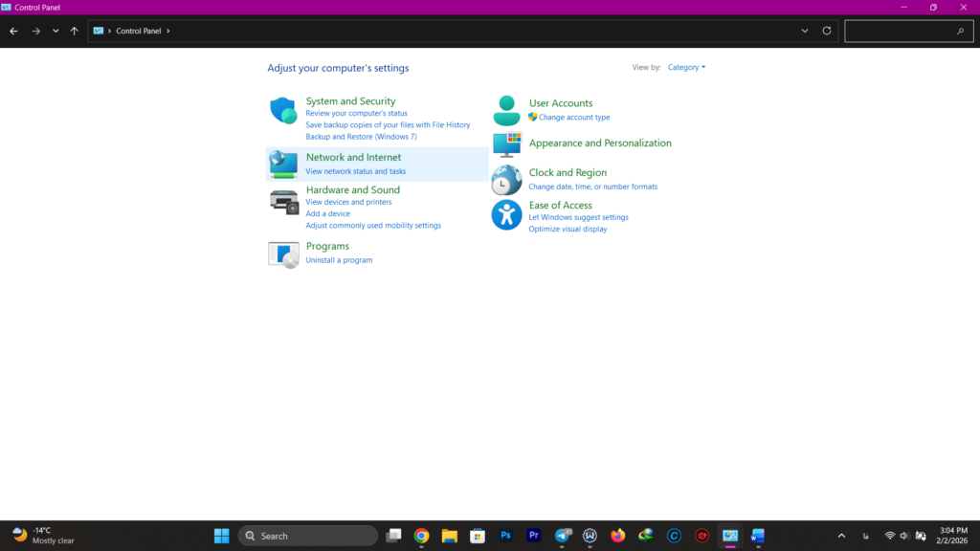Click the User Accounts person icon
Viewport: 980px width, 551px height.
click(x=506, y=111)
